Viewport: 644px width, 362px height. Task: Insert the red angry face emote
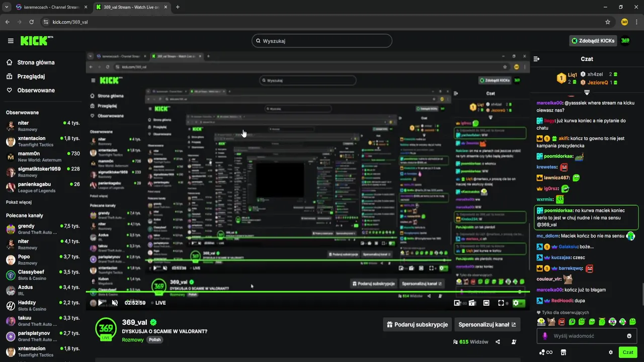pyautogui.click(x=561, y=322)
